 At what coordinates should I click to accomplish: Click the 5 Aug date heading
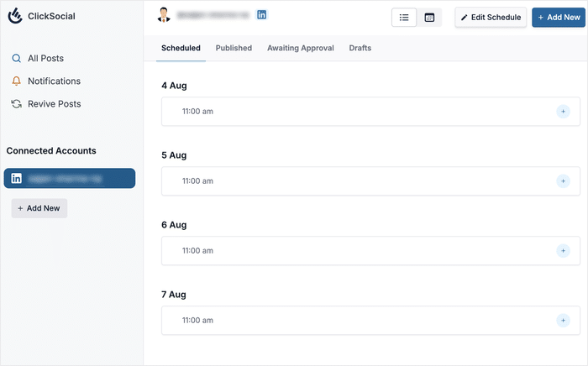pos(174,155)
